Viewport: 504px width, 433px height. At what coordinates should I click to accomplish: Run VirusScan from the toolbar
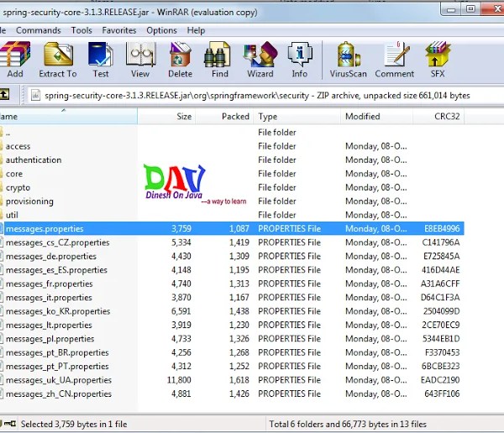click(x=348, y=60)
